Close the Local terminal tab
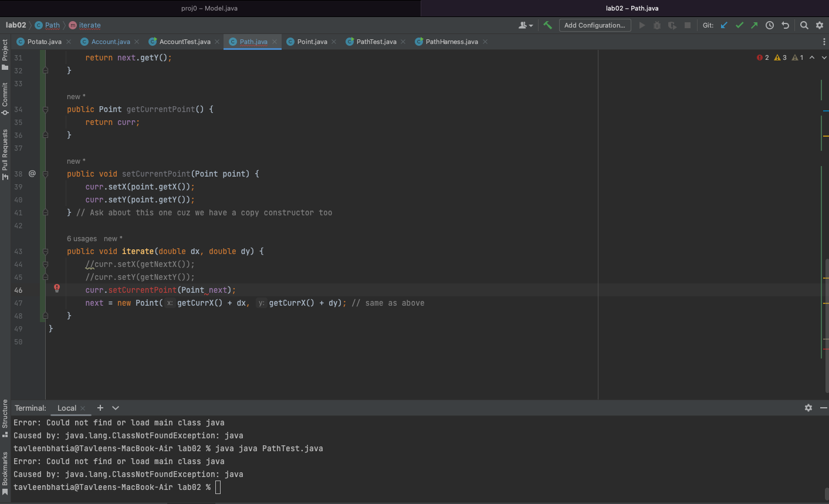Image resolution: width=829 pixels, height=504 pixels. pyautogui.click(x=83, y=408)
